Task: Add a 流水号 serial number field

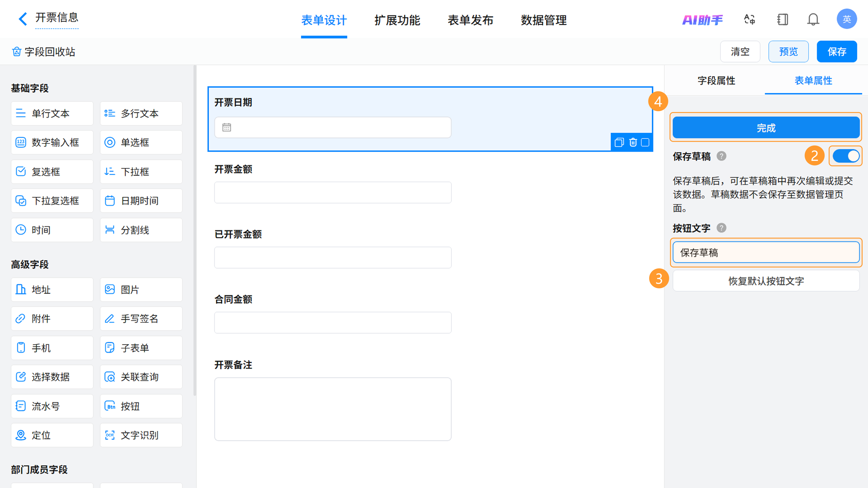Action: click(x=52, y=406)
